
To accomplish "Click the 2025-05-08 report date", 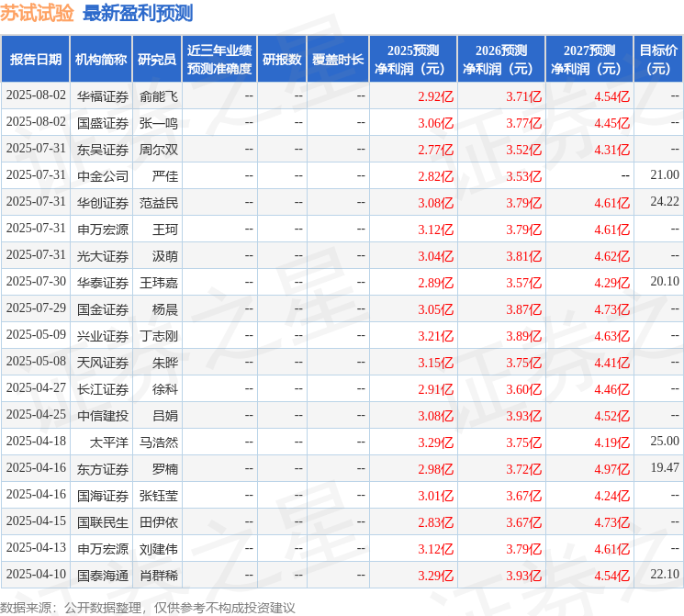I will pos(36,361).
